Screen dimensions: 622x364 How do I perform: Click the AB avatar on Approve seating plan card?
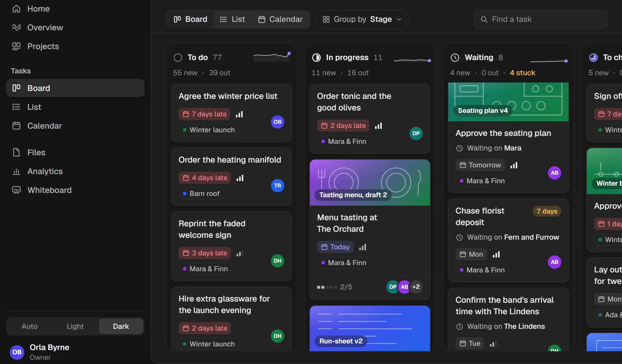click(554, 173)
